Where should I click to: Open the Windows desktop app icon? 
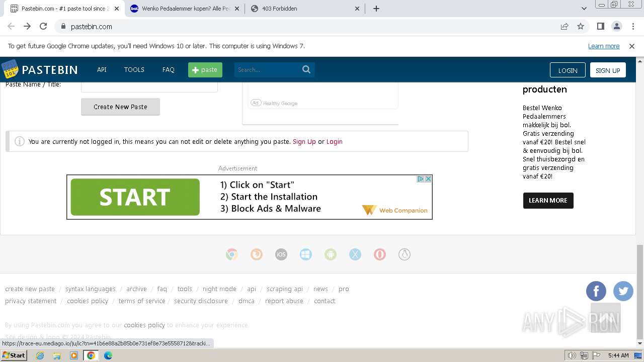click(306, 254)
